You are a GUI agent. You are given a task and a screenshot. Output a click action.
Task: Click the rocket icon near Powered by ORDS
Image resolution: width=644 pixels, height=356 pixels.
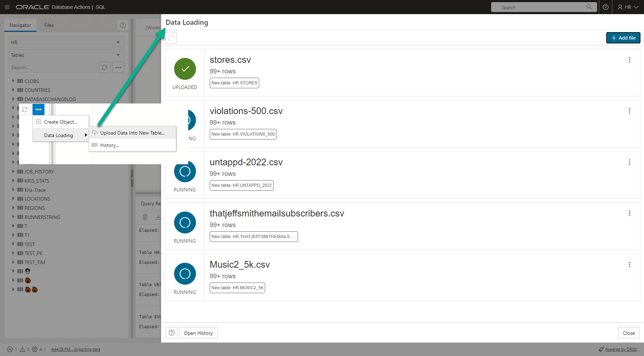[x=601, y=349]
